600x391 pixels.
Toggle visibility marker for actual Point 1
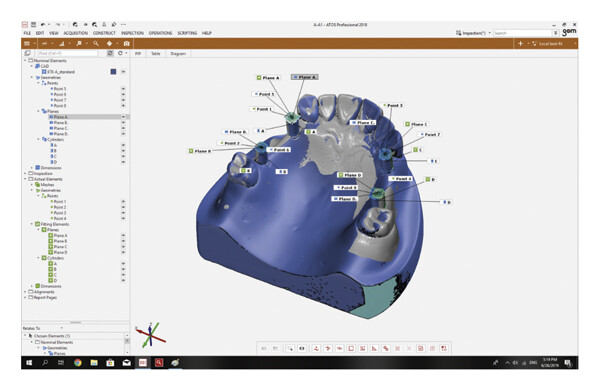click(x=123, y=201)
